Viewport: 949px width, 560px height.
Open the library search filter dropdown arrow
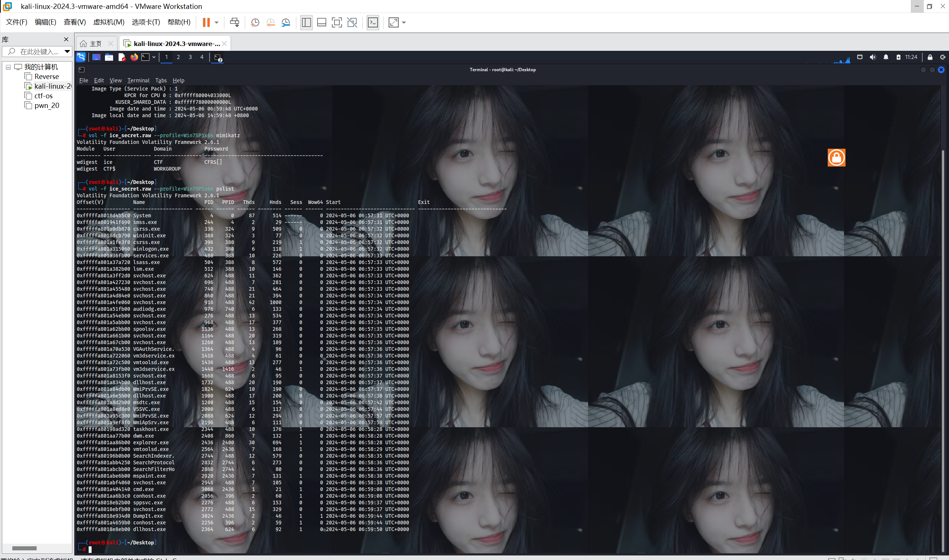point(67,51)
